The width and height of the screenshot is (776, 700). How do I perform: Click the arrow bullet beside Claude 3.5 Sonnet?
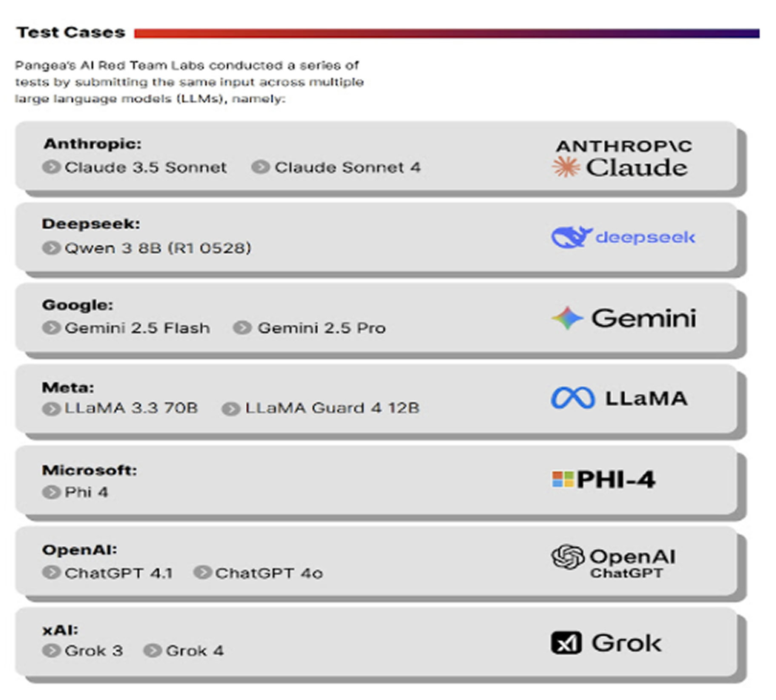tap(52, 167)
